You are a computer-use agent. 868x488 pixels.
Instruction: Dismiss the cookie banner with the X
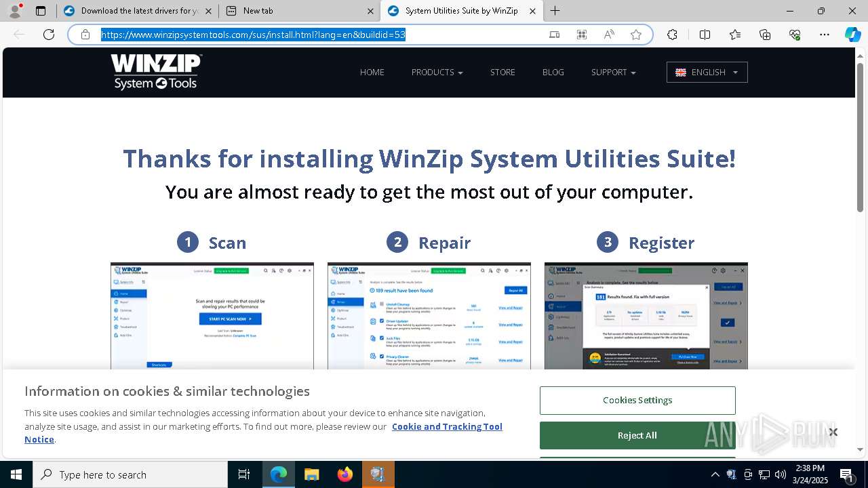click(x=833, y=432)
